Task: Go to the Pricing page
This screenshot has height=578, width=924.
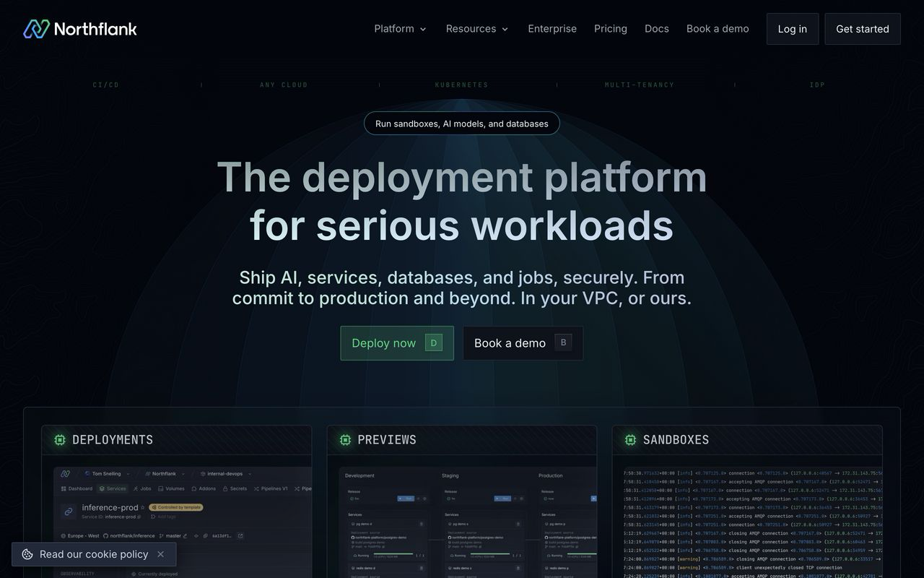Action: (x=611, y=29)
